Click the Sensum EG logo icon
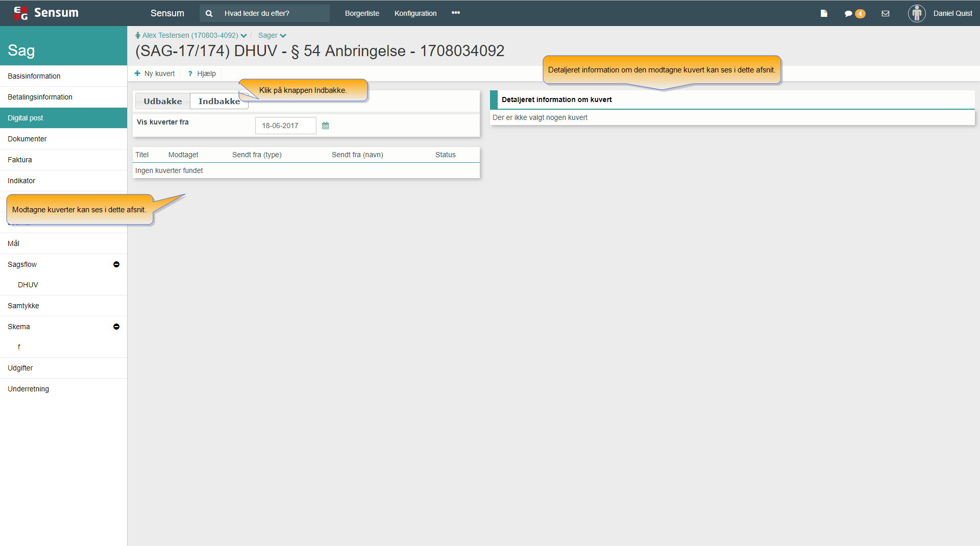Viewport: 980px width, 546px height. 21,13
